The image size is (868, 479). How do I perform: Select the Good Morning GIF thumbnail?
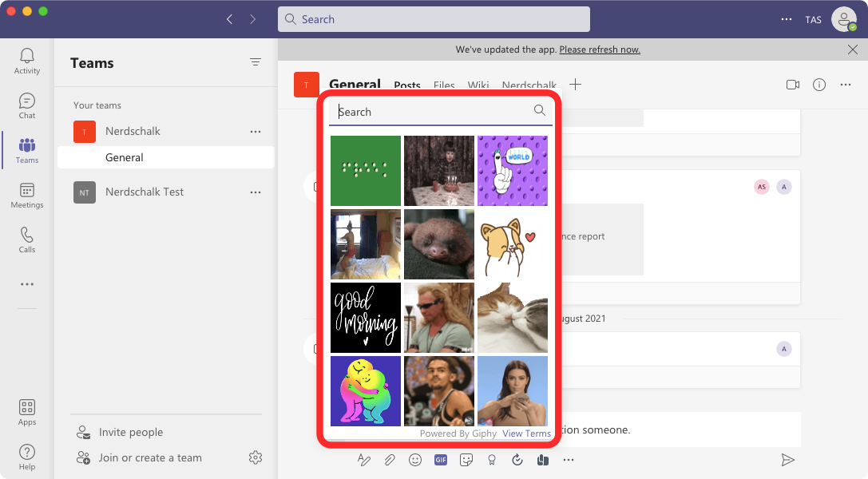[365, 318]
